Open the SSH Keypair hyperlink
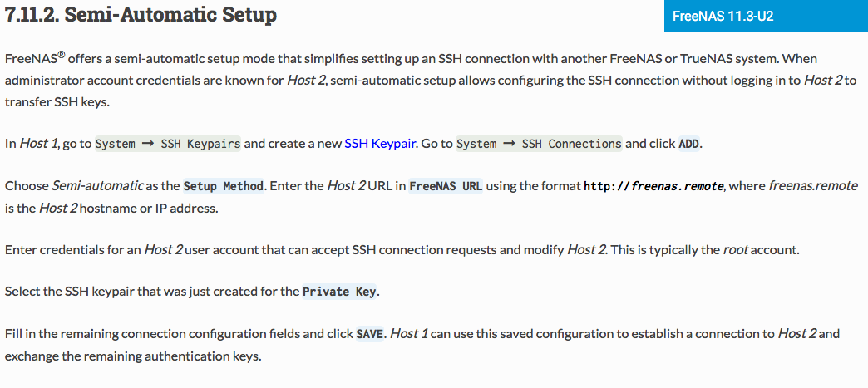This screenshot has width=868, height=388. 380,144
